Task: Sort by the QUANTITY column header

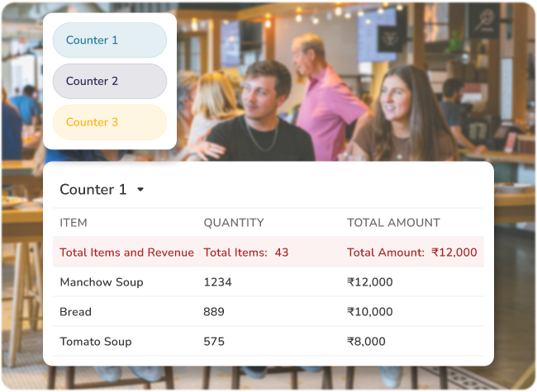Action: pos(234,223)
